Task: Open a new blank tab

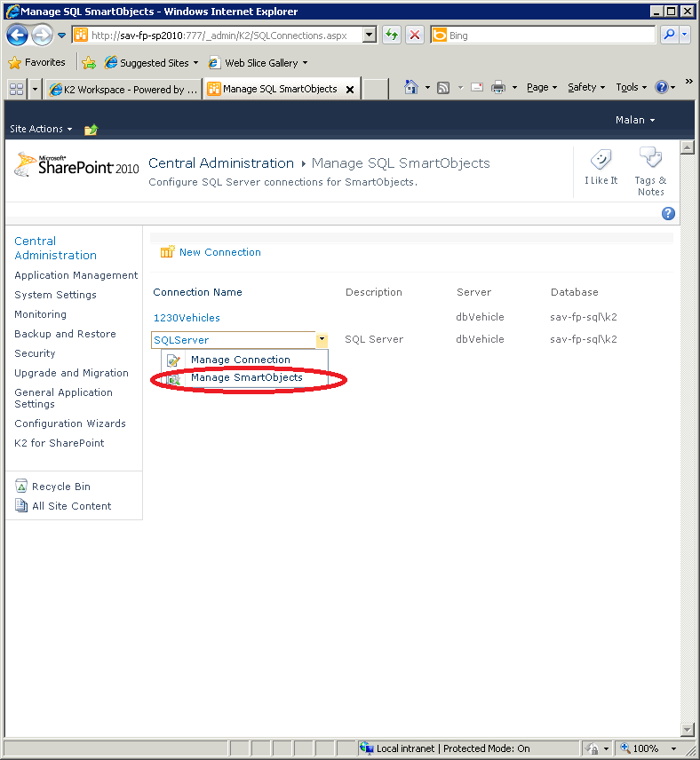Action: click(x=376, y=89)
